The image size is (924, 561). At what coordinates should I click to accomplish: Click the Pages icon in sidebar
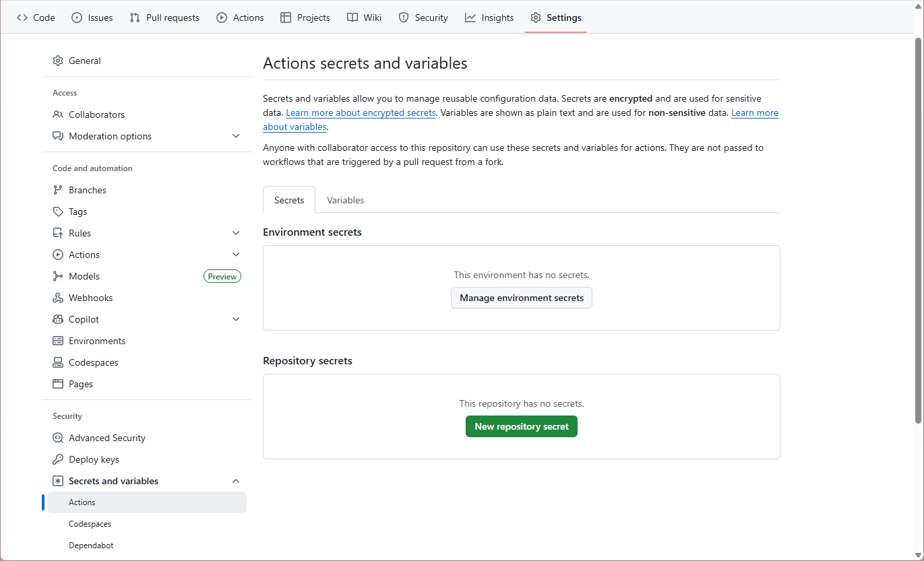58,383
